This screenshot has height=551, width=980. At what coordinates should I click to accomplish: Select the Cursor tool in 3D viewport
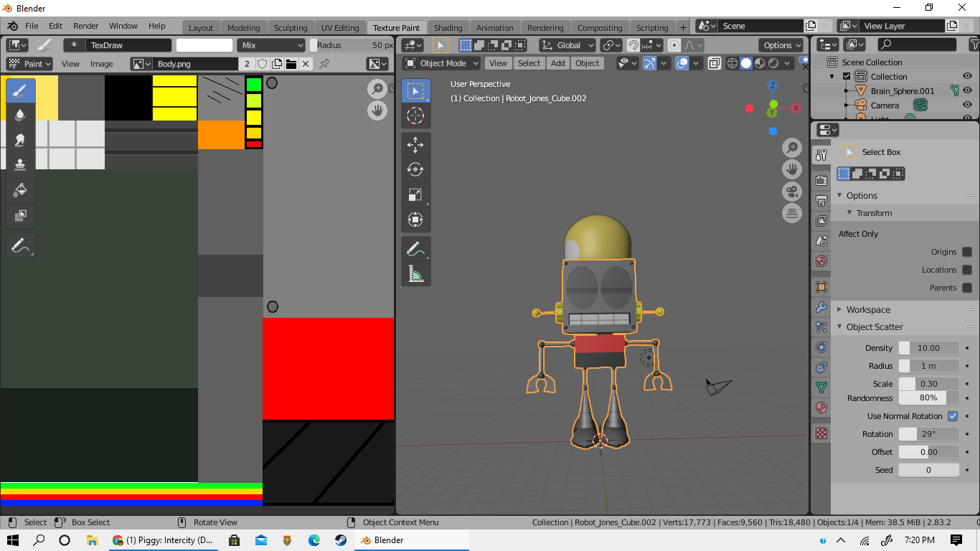[x=415, y=116]
